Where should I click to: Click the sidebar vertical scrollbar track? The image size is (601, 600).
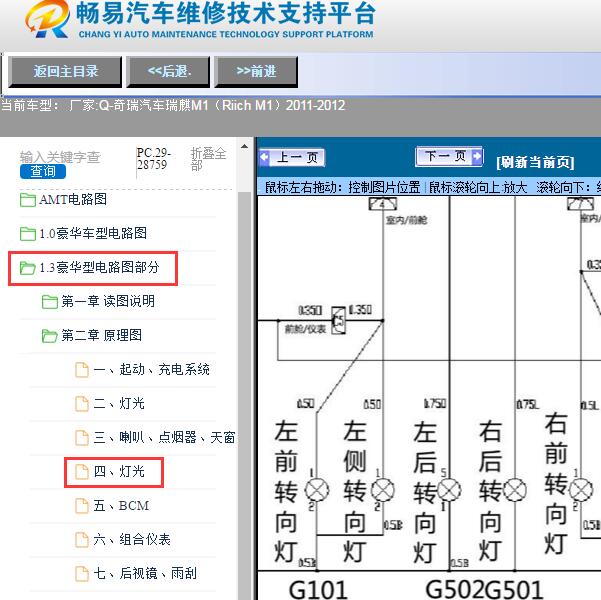point(244,395)
